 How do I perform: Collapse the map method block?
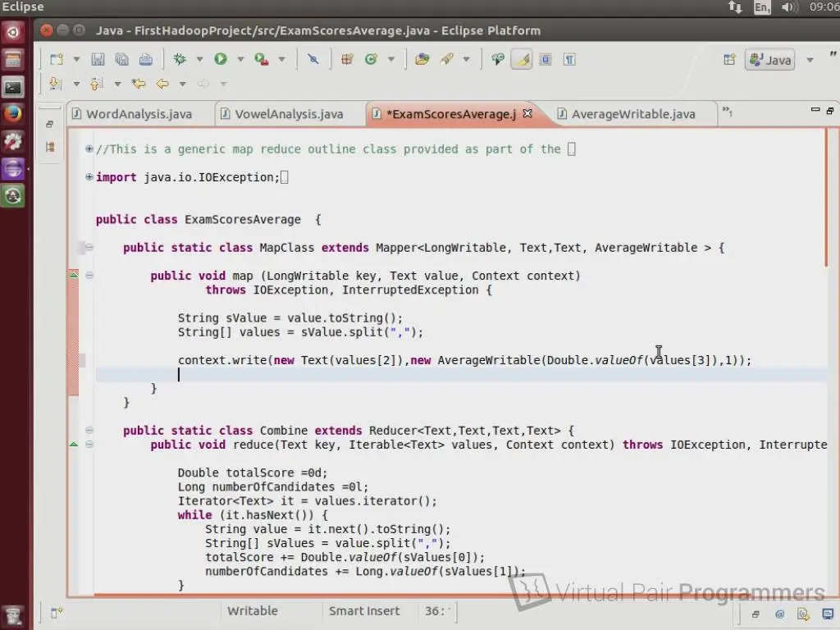coord(89,276)
